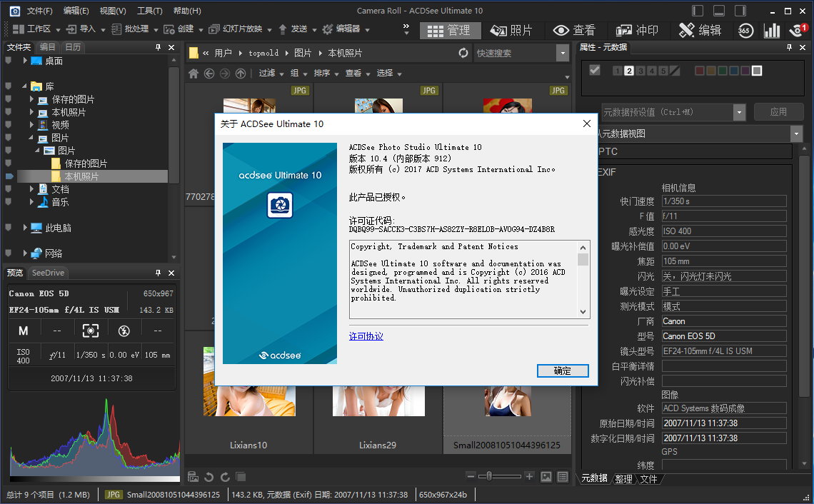814x504 pixels.
Task: Switch to 照片 (Photos) mode
Action: click(x=512, y=31)
